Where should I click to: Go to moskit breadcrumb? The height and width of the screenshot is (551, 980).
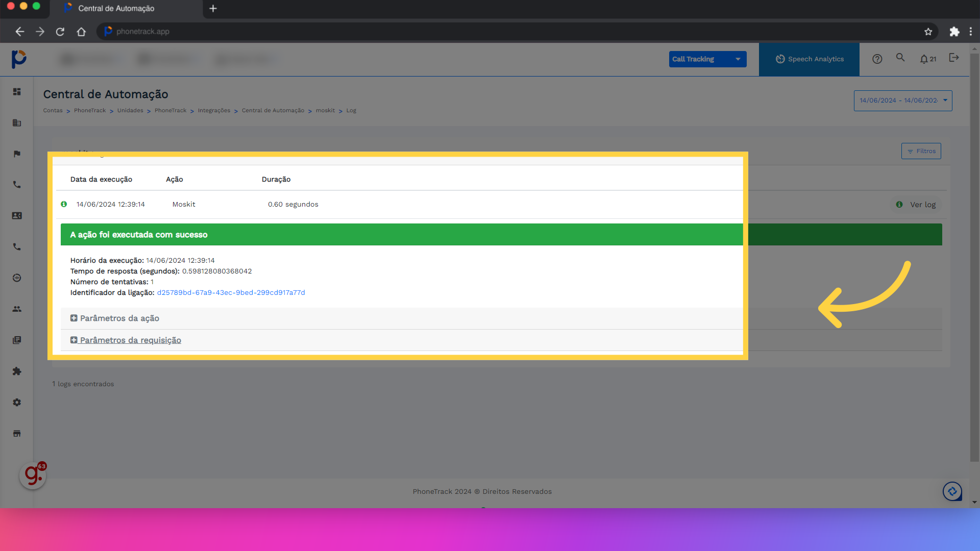pyautogui.click(x=325, y=111)
